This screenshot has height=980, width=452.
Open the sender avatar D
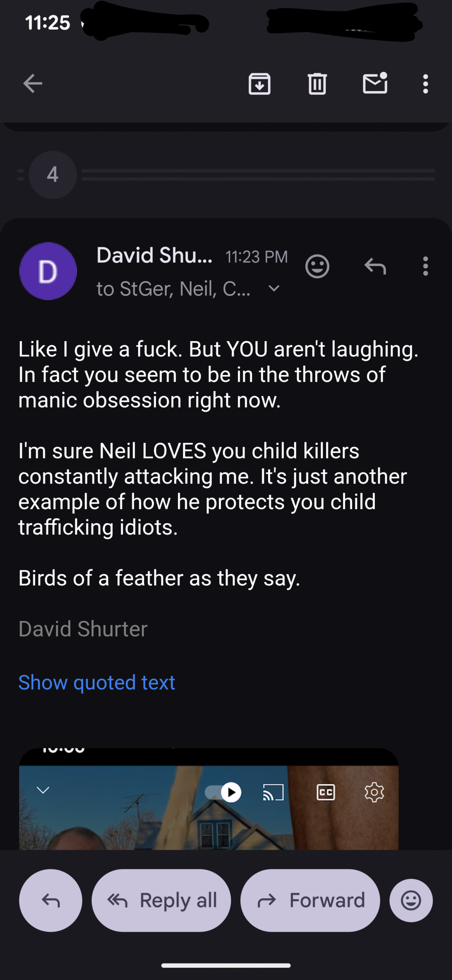pyautogui.click(x=48, y=271)
